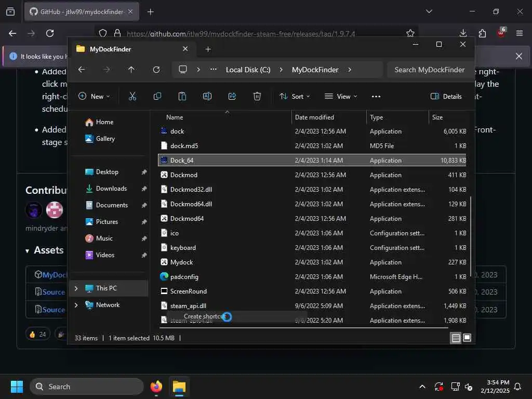Dismiss the Firefox notification bar
Screen dimensions: 532x399
click(x=518, y=56)
